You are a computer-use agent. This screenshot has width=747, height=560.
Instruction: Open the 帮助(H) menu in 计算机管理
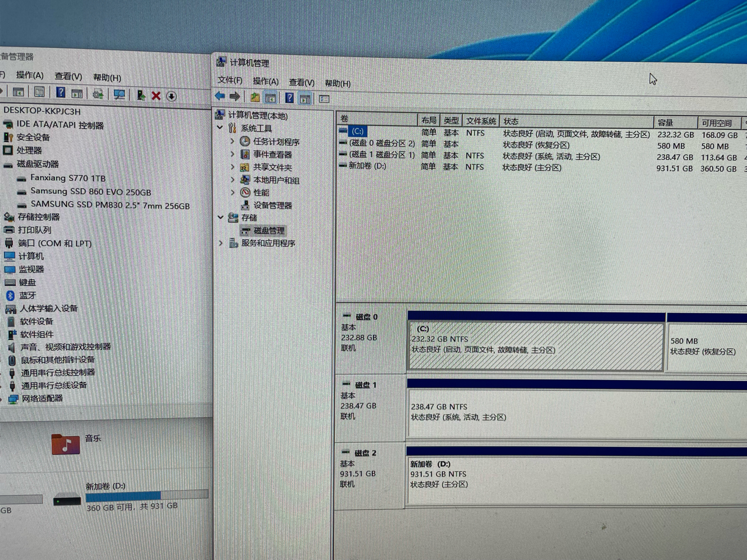[337, 83]
